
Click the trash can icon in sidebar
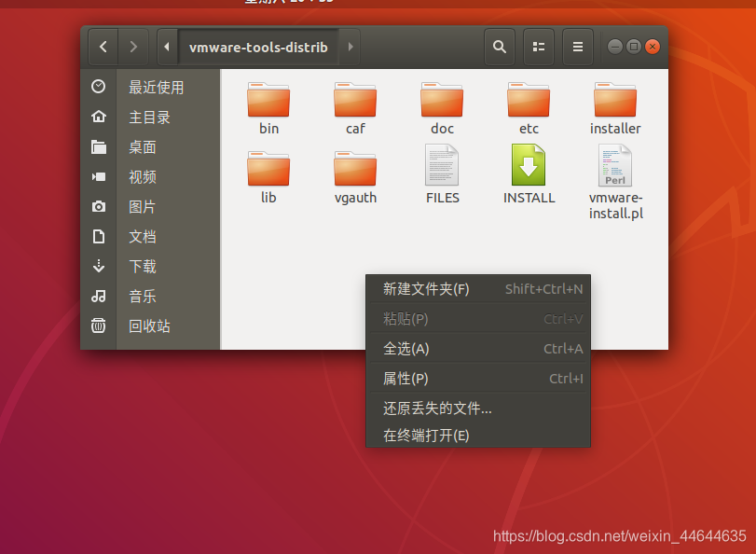pyautogui.click(x=99, y=325)
